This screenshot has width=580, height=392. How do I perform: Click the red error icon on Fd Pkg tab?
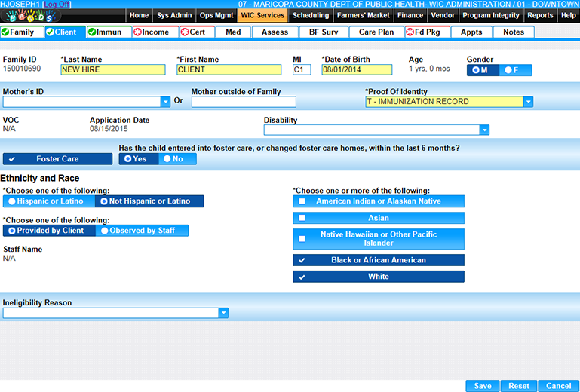click(410, 32)
